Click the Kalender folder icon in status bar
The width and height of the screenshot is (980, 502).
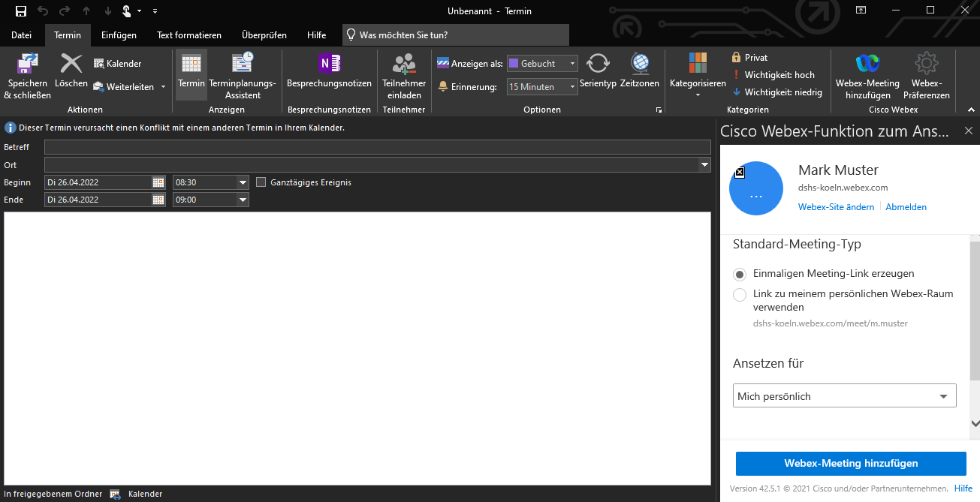[x=115, y=494]
